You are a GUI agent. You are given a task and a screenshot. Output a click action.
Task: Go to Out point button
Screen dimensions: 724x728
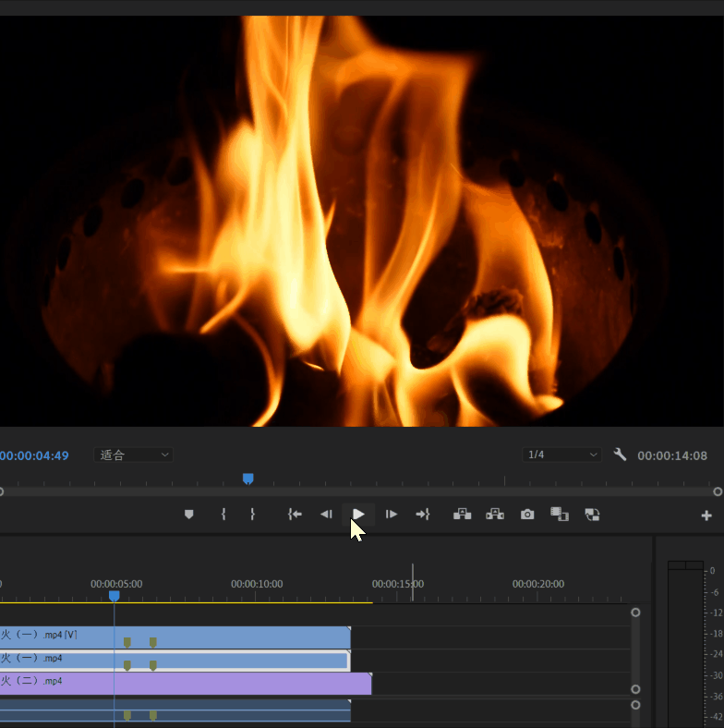tap(423, 514)
